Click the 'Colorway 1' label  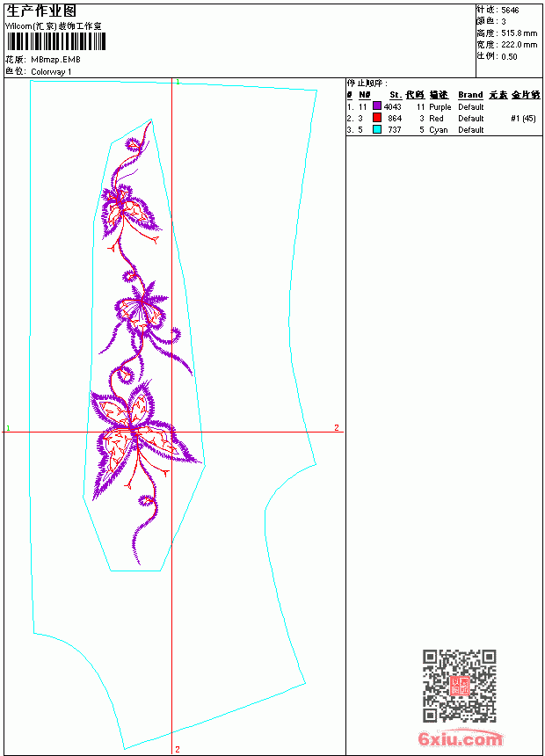click(x=51, y=72)
